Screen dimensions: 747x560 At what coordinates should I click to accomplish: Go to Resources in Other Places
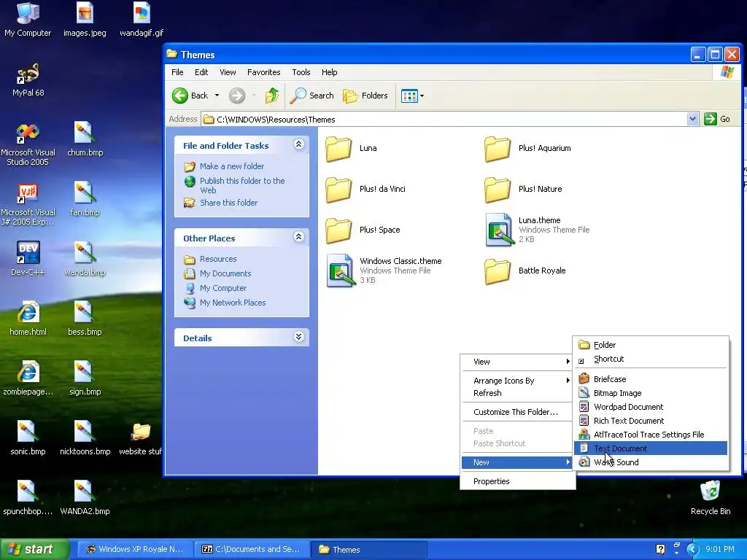(218, 259)
